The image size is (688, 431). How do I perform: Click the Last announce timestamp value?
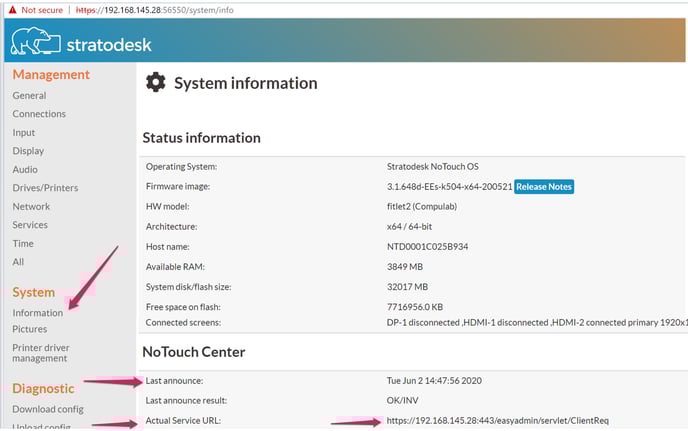[434, 381]
